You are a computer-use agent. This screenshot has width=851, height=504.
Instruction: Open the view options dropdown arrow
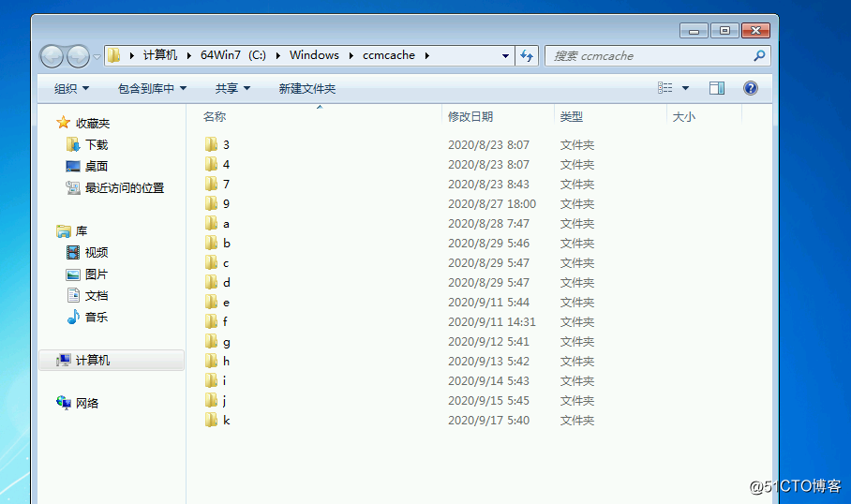click(x=685, y=88)
